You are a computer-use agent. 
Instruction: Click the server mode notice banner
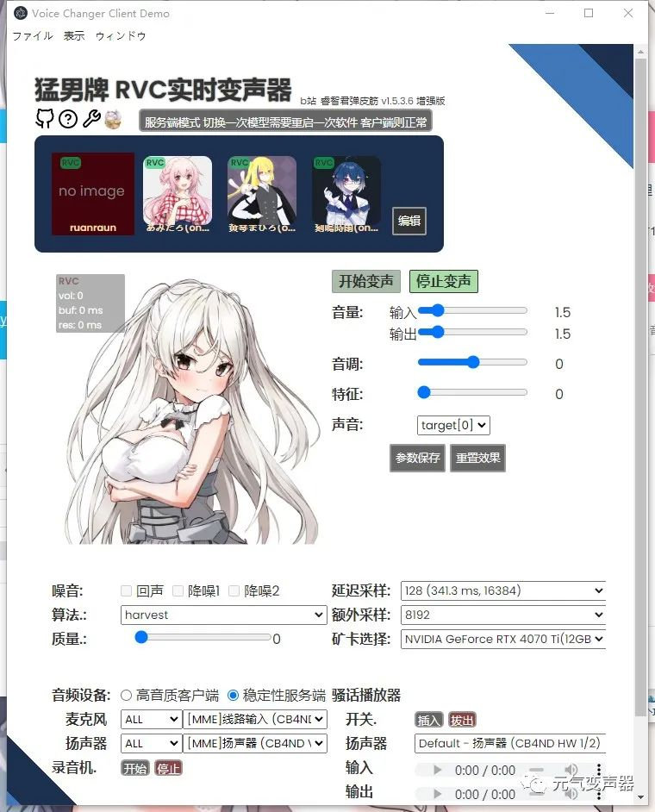click(285, 122)
